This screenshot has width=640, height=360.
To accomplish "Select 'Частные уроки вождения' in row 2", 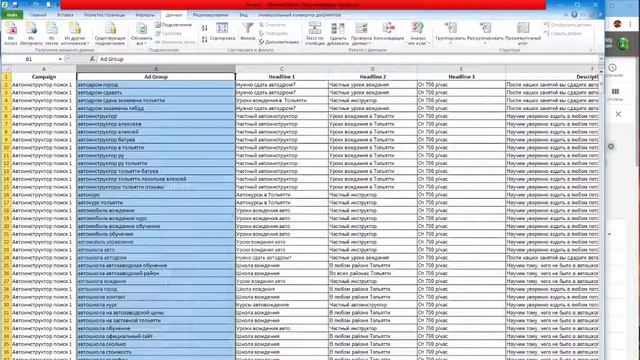I will (373, 84).
